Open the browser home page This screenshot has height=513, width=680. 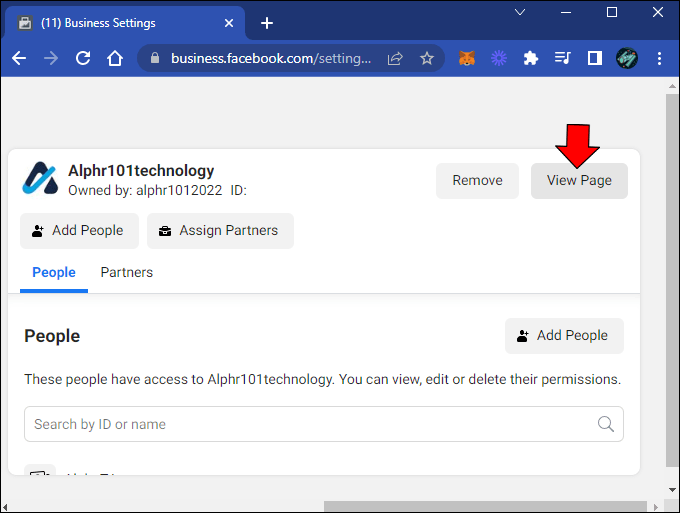[115, 58]
